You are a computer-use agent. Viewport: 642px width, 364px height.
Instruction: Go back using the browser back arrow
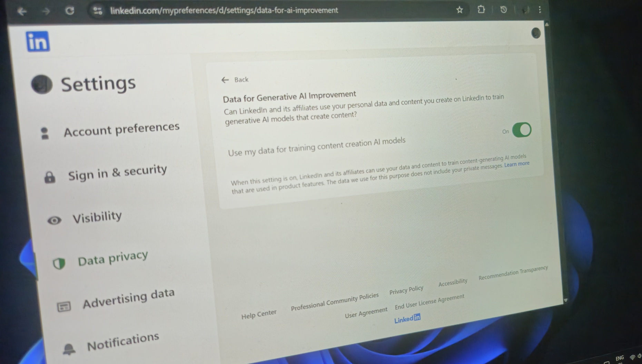click(x=22, y=12)
